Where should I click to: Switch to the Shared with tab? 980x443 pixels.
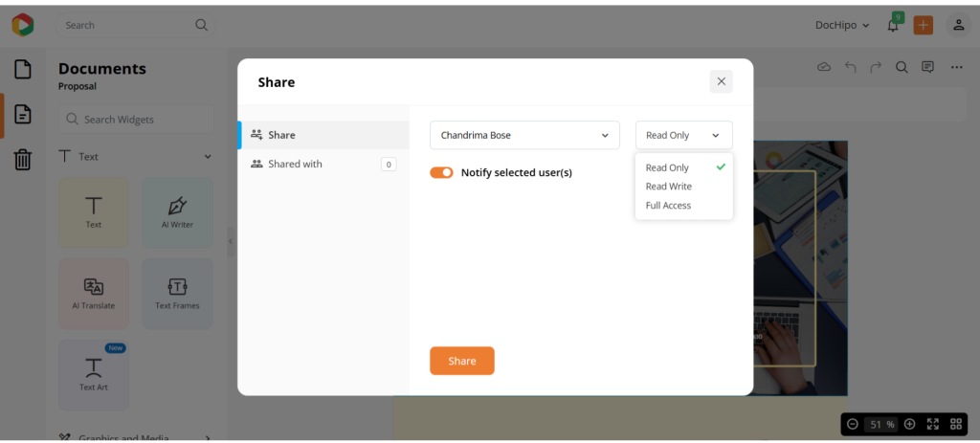(295, 164)
